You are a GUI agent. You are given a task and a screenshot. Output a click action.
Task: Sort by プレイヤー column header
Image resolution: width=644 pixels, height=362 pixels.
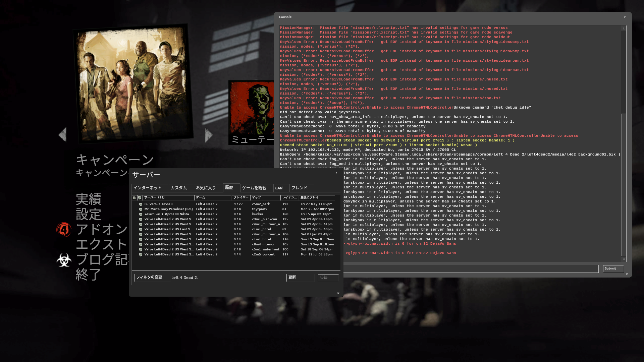240,197
